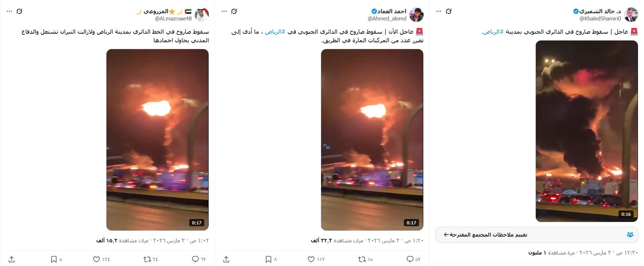
Task: Open the #الرياض hashtag in @KhaledShamiri0 post
Action: pyautogui.click(x=493, y=32)
